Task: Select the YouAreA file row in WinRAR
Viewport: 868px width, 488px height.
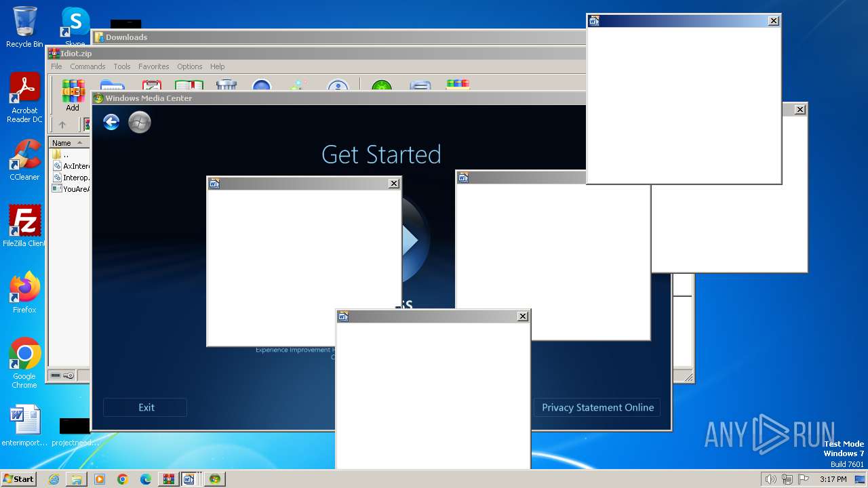Action: [x=71, y=189]
